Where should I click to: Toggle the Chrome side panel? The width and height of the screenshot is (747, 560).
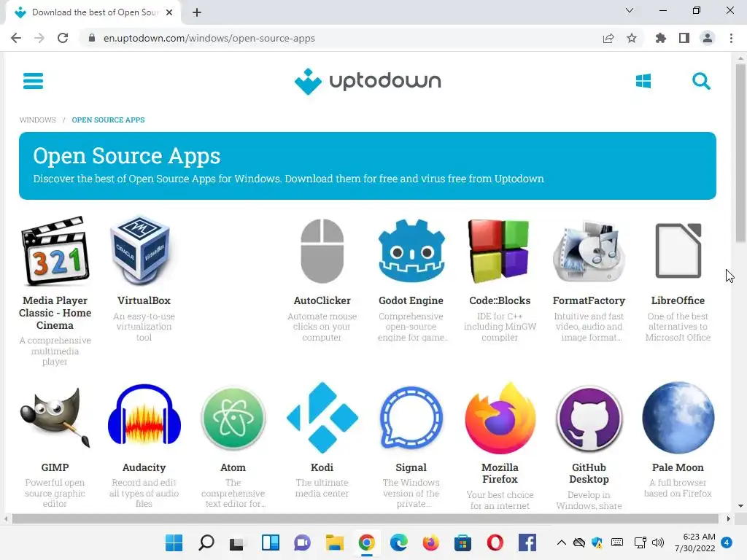[684, 38]
